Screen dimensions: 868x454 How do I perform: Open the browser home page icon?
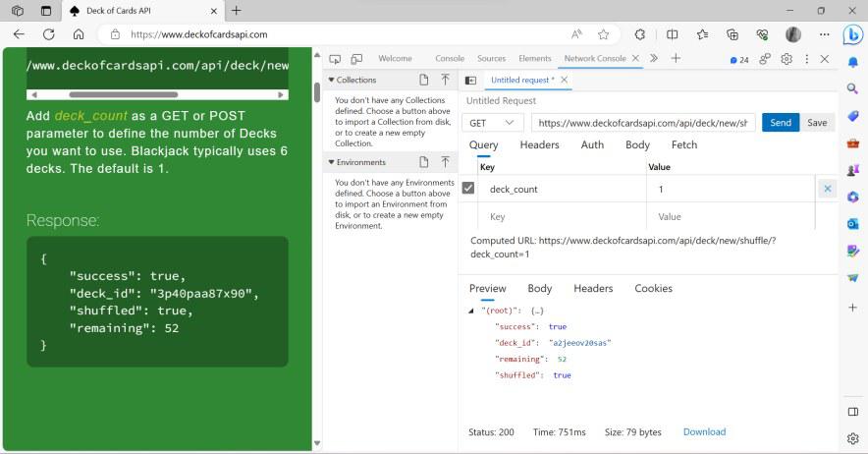pyautogui.click(x=79, y=34)
